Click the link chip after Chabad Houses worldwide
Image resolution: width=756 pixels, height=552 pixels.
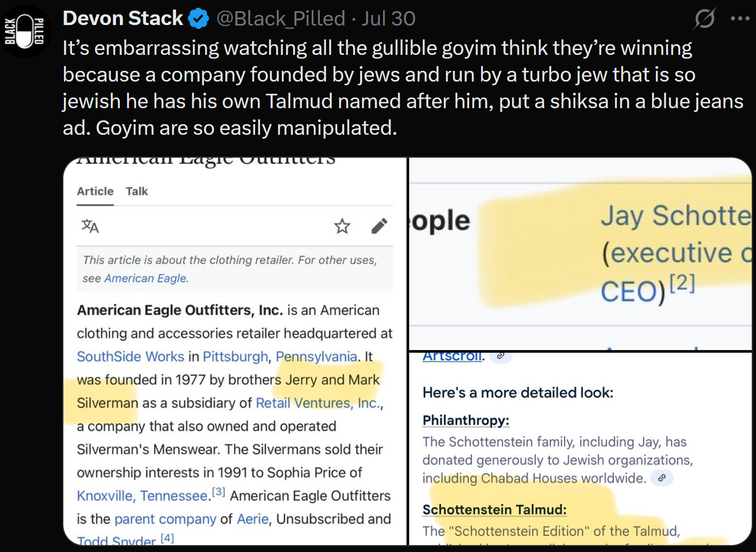662,478
